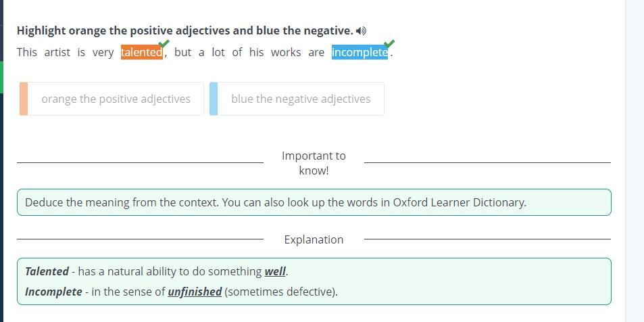
Task: Highlight the word "works" in the sentence
Action: [x=286, y=52]
